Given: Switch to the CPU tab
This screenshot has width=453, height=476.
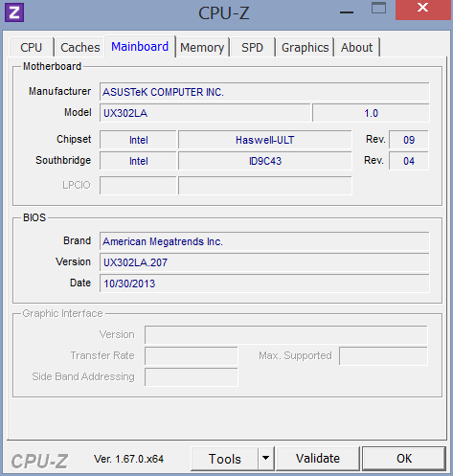Looking at the screenshot, I should pyautogui.click(x=32, y=48).
